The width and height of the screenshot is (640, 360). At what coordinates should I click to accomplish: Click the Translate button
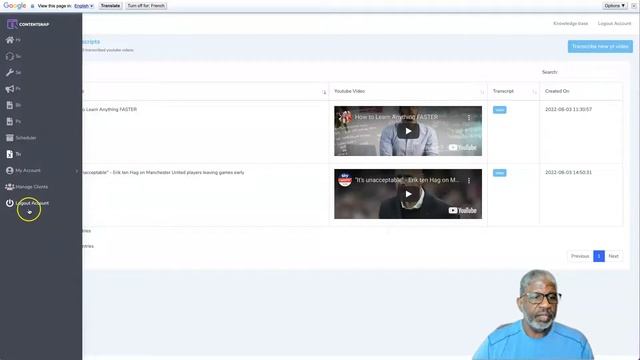coord(110,6)
